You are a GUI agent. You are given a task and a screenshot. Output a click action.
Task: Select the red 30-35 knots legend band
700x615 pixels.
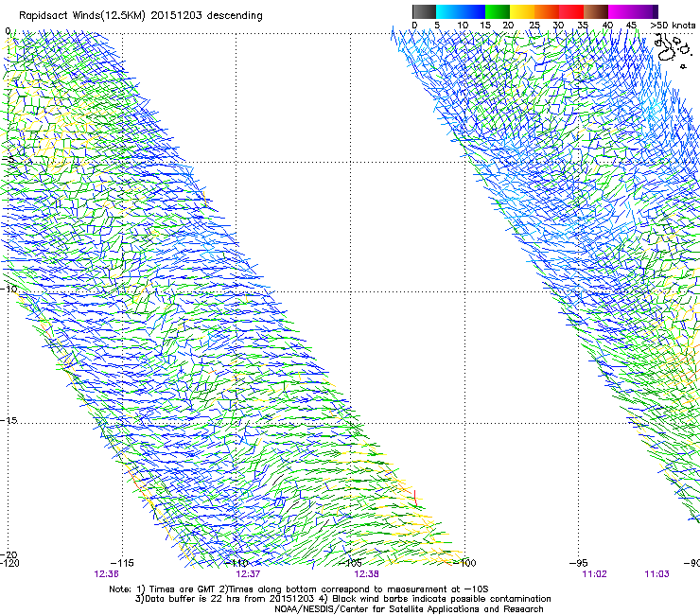tap(571, 11)
